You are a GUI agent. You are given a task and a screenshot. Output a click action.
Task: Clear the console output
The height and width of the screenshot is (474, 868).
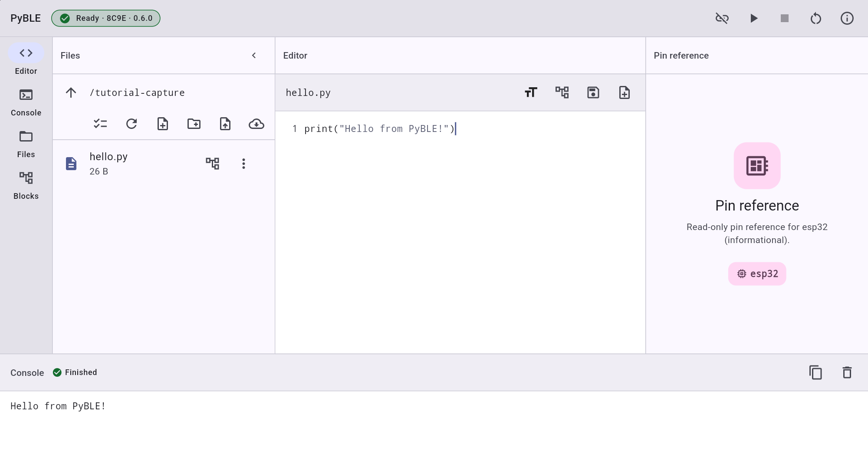pyautogui.click(x=847, y=372)
